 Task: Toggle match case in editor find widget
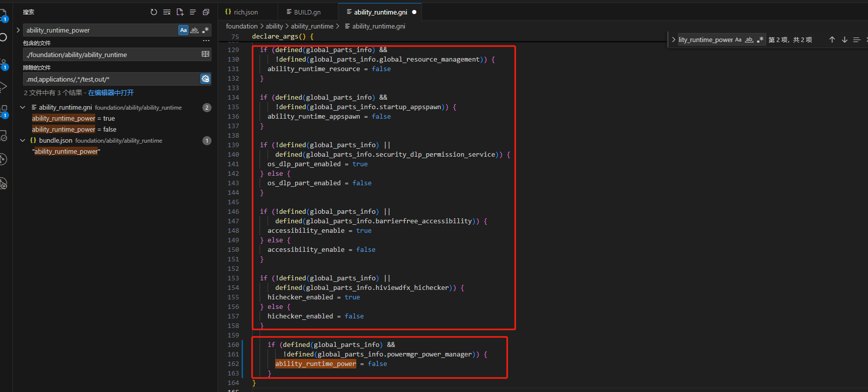pos(738,40)
